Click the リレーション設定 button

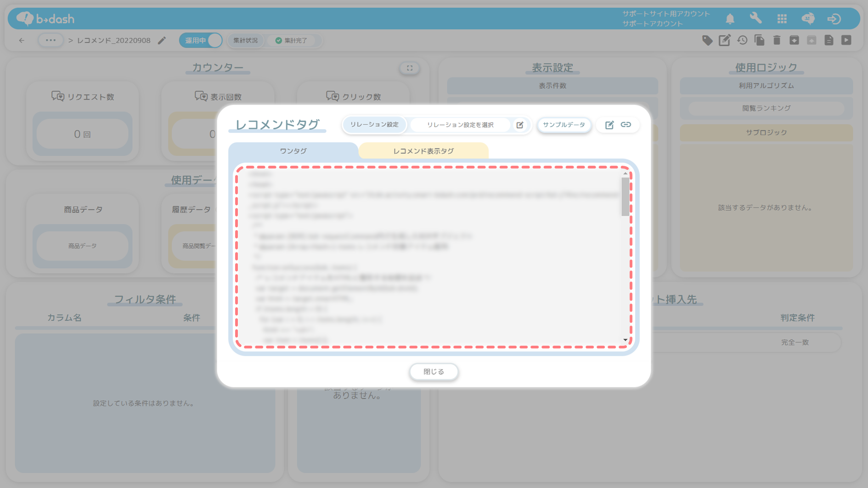tap(374, 124)
